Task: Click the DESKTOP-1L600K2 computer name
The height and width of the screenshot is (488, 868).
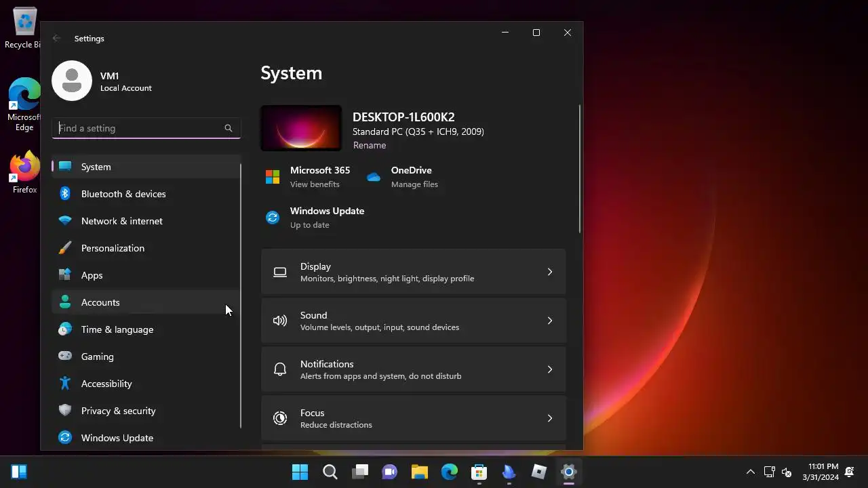Action: coord(403,117)
